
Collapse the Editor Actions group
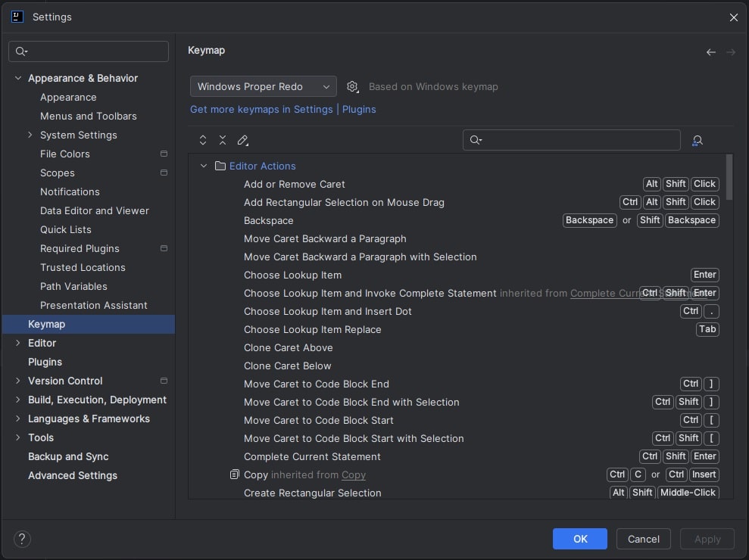coord(204,166)
